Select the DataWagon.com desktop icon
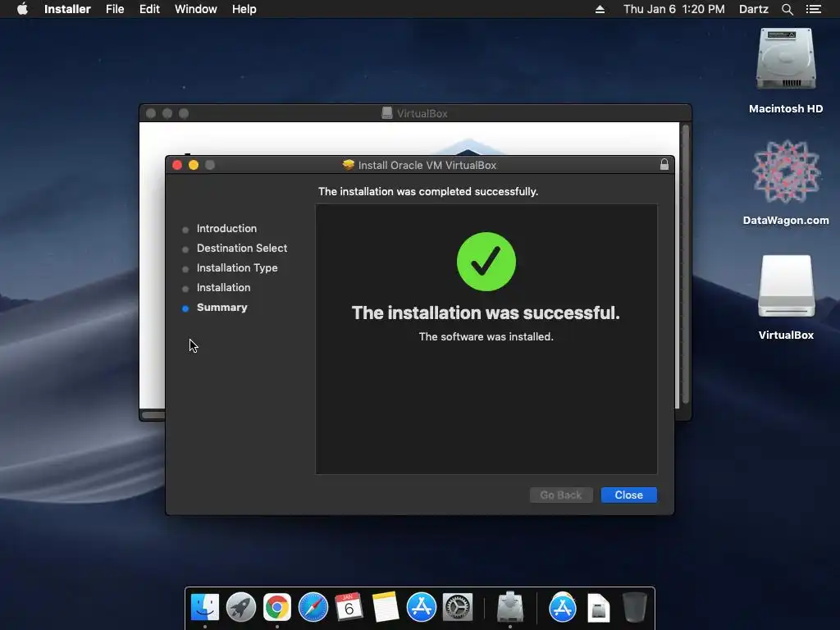Image resolution: width=840 pixels, height=630 pixels. click(x=786, y=171)
